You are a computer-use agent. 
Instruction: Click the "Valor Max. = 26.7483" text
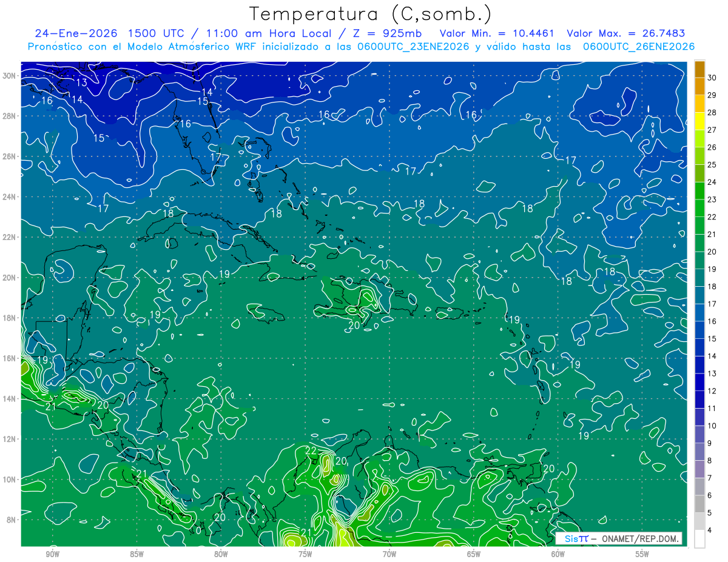[x=626, y=33]
